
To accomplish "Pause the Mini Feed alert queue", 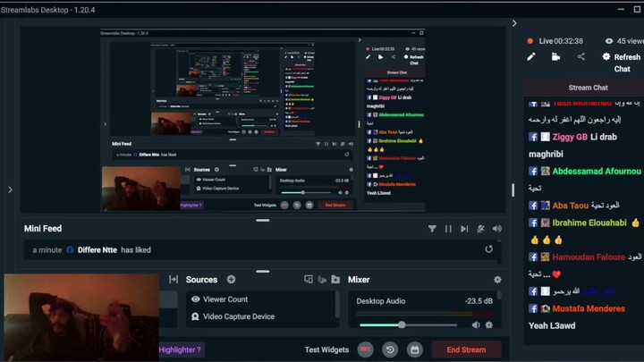I will click(448, 229).
